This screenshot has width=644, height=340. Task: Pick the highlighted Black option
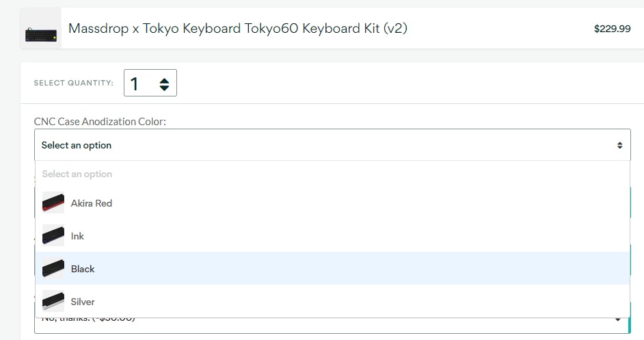pyautogui.click(x=83, y=269)
